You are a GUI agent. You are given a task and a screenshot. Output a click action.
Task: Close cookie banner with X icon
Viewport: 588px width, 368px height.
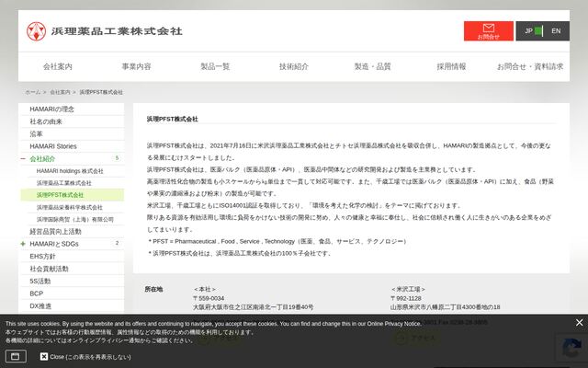[579, 323]
